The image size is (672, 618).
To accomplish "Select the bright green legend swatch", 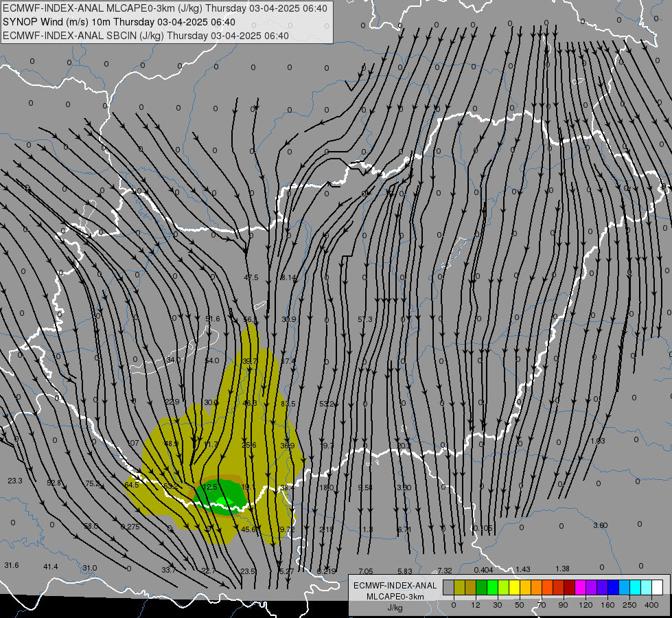I will pyautogui.click(x=492, y=587).
